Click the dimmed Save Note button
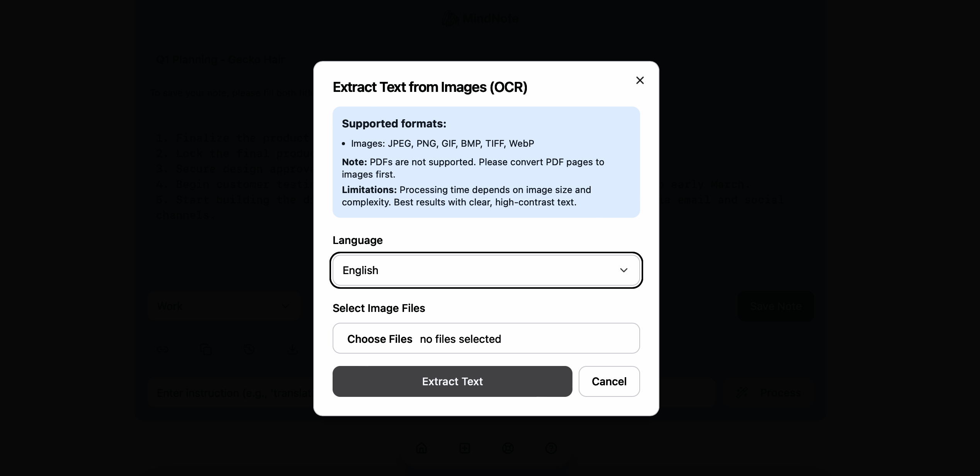Image resolution: width=980 pixels, height=476 pixels. tap(776, 307)
